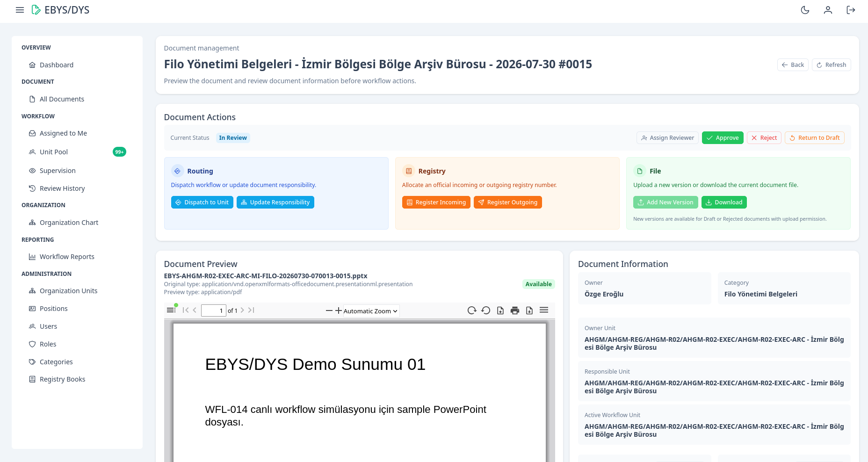
Task: Click the EBYS/DYS logo icon
Action: coord(36,10)
